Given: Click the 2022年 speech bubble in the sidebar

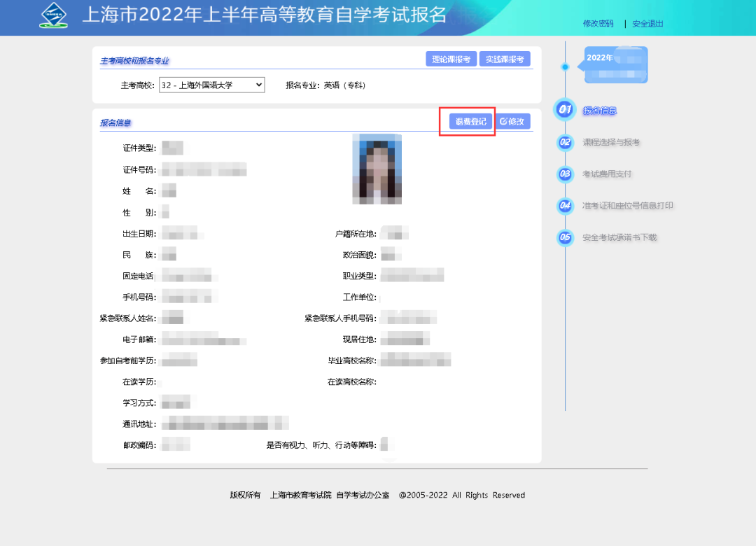Looking at the screenshot, I should 615,64.
